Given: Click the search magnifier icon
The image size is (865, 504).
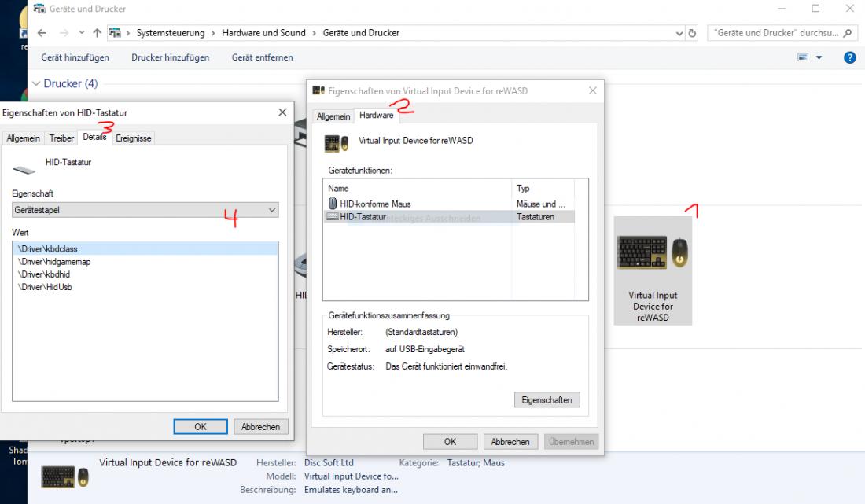Looking at the screenshot, I should pos(848,33).
